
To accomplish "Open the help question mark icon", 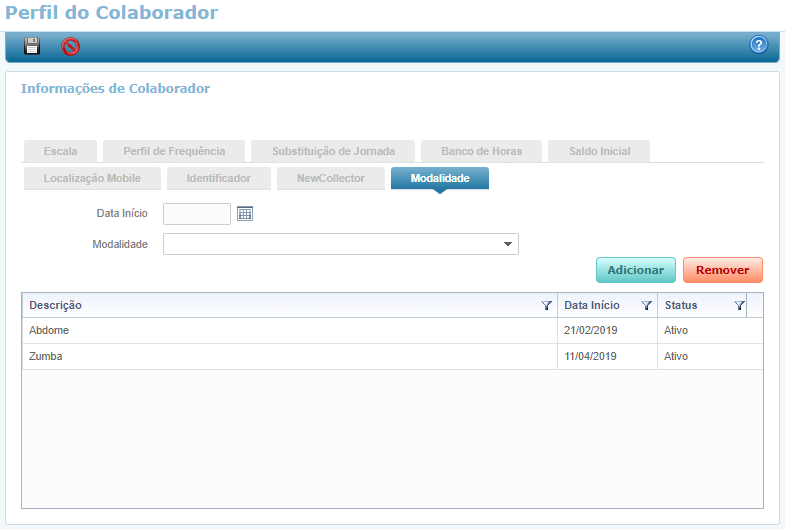I will coord(758,45).
